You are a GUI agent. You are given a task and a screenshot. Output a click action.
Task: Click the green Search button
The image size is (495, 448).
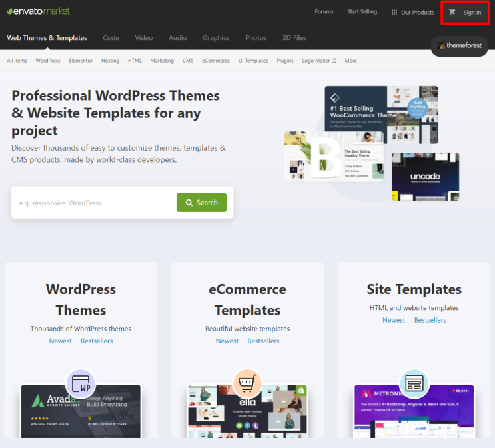tap(201, 203)
